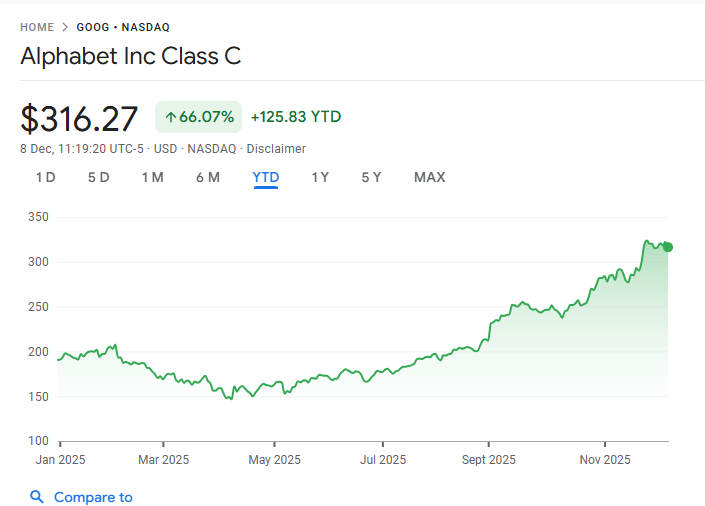Image resolution: width=705 pixels, height=506 pixels.
Task: Click the green endpoint dot on chart
Action: click(668, 247)
